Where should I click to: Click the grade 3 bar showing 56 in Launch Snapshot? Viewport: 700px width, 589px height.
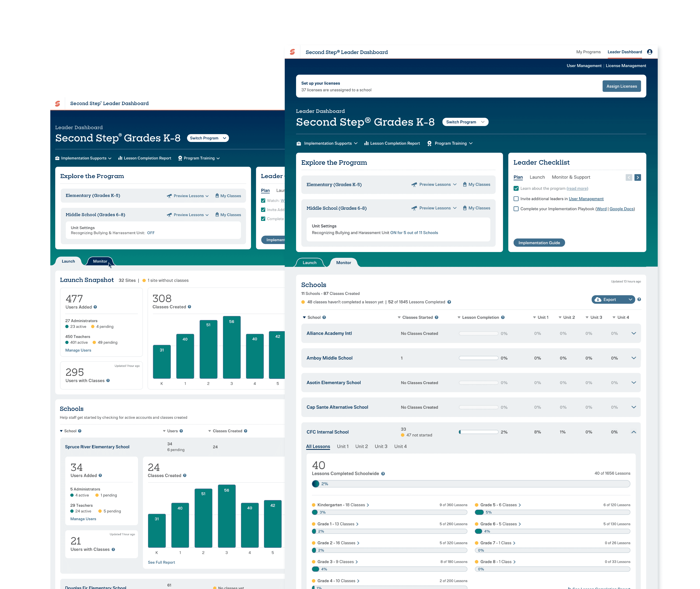[232, 347]
